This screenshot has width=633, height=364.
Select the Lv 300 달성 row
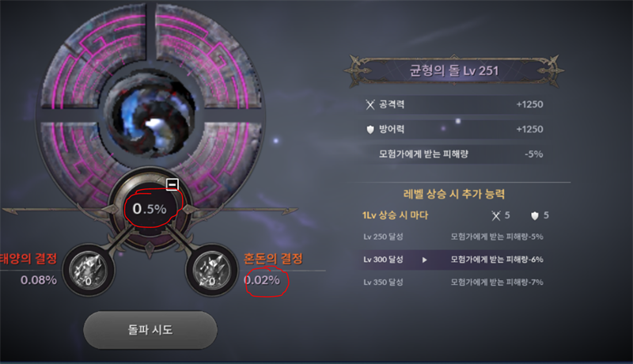[452, 260]
